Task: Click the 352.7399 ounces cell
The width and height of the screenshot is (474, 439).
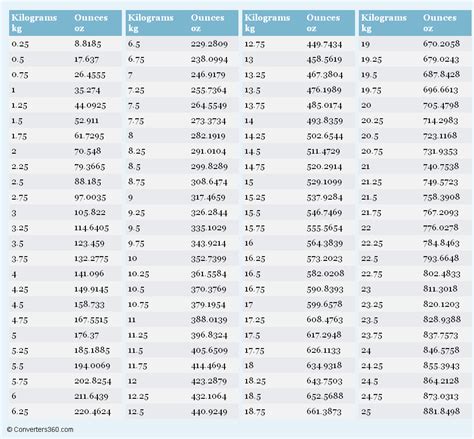Action: (209, 258)
